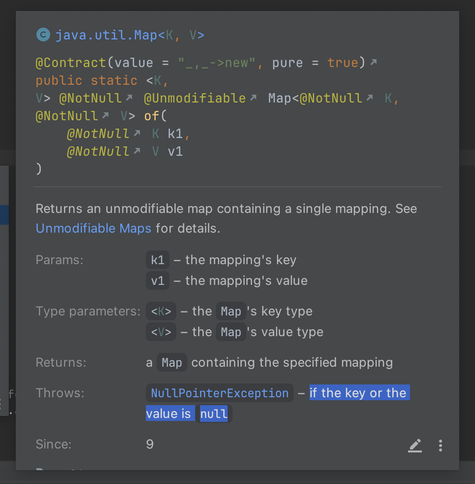
Task: Click the Map chip in Returns row
Action: 172,363
